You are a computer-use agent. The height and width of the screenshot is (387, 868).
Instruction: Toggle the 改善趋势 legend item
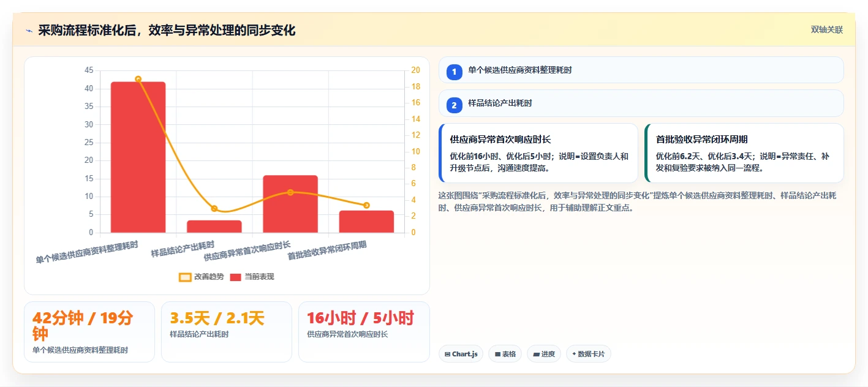coord(202,277)
